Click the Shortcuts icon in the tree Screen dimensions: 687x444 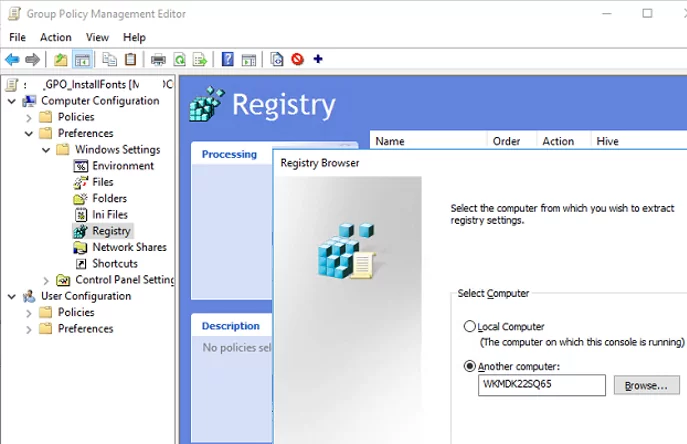(x=81, y=264)
